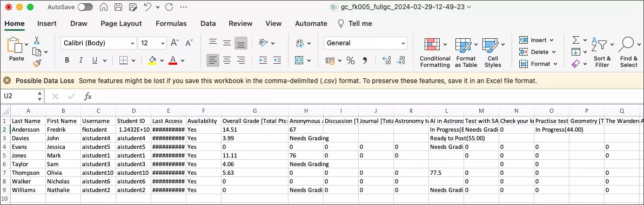Open the Automate tab

click(311, 23)
